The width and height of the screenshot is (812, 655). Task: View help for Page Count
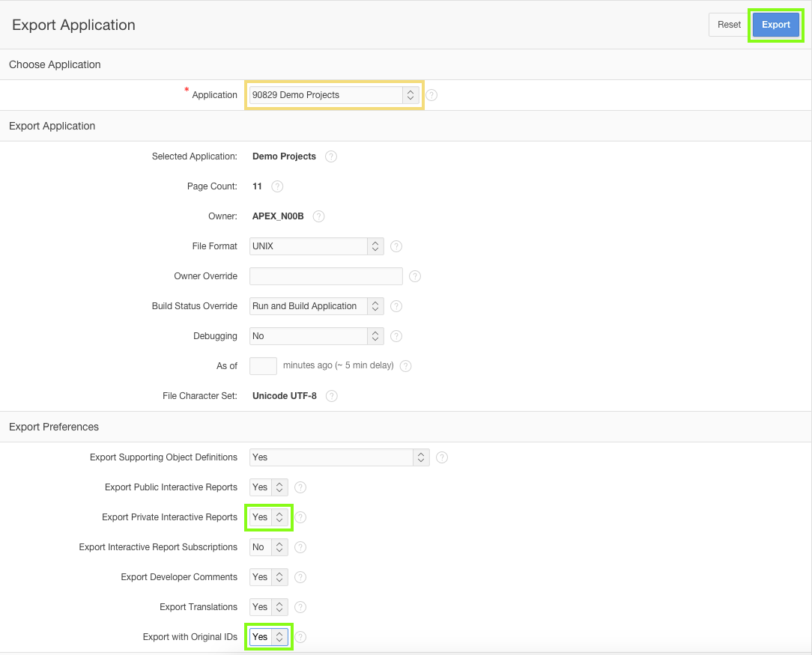pyautogui.click(x=277, y=186)
